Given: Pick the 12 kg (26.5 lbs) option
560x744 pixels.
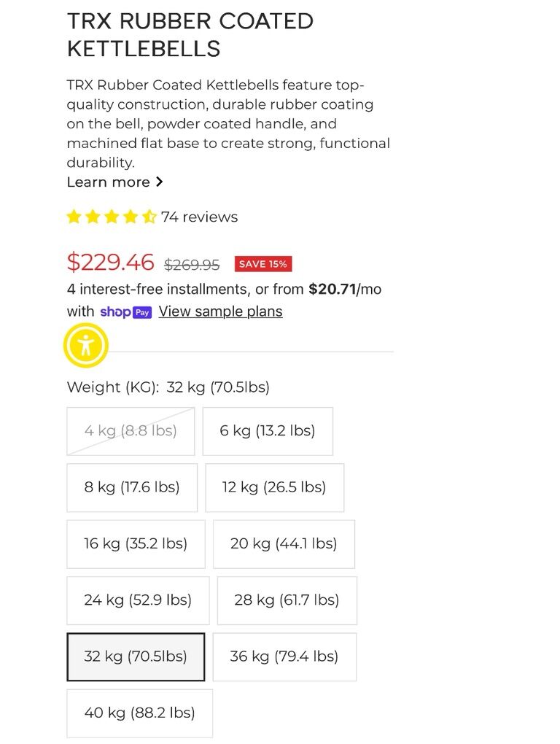Looking at the screenshot, I should coord(274,487).
